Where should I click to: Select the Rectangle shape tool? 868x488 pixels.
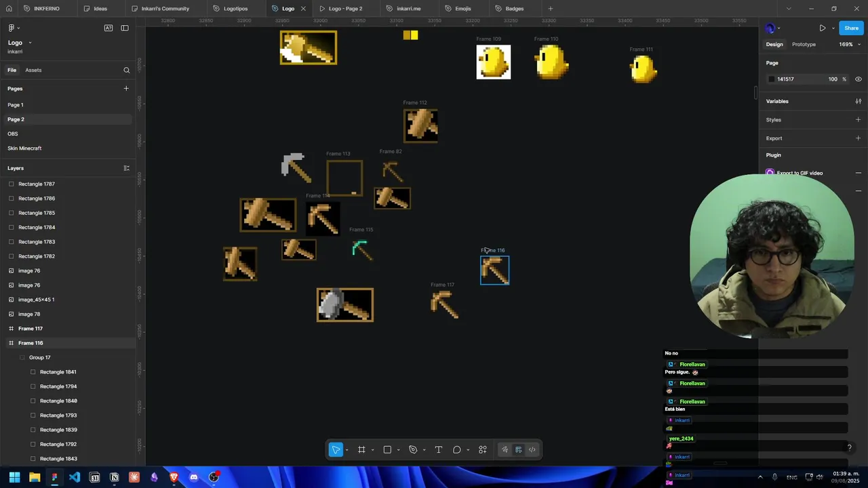click(x=387, y=449)
